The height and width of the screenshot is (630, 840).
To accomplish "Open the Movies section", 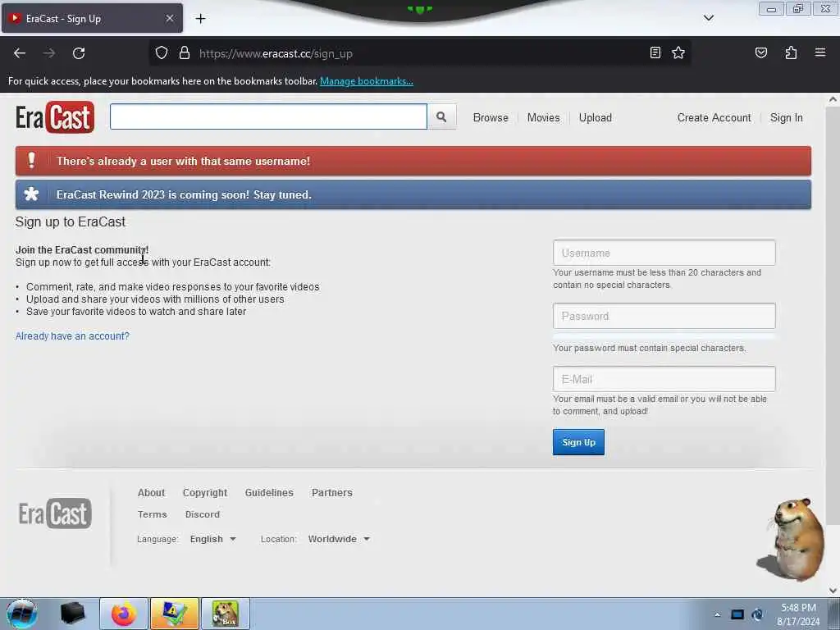I will click(x=543, y=118).
